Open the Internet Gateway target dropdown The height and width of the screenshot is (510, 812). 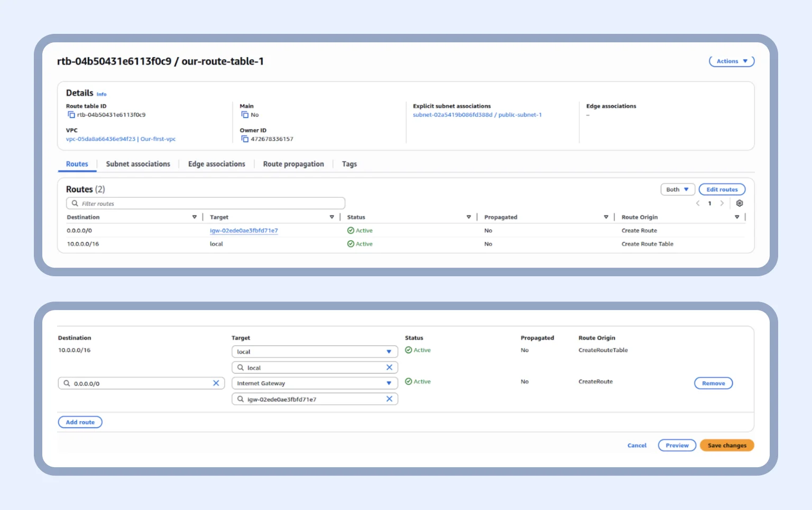[390, 383]
